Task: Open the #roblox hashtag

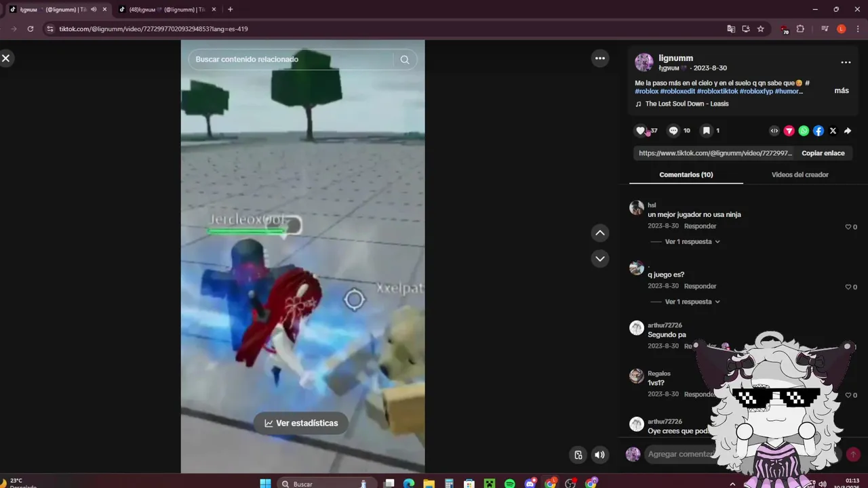Action: tap(646, 91)
